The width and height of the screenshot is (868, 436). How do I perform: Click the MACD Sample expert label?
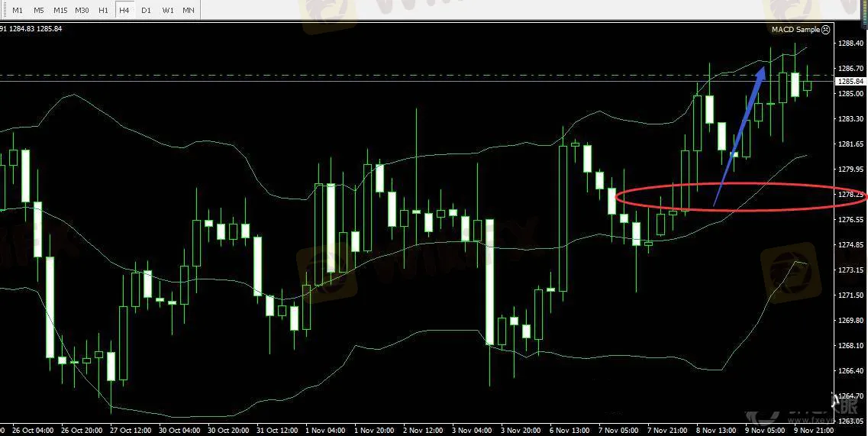795,30
